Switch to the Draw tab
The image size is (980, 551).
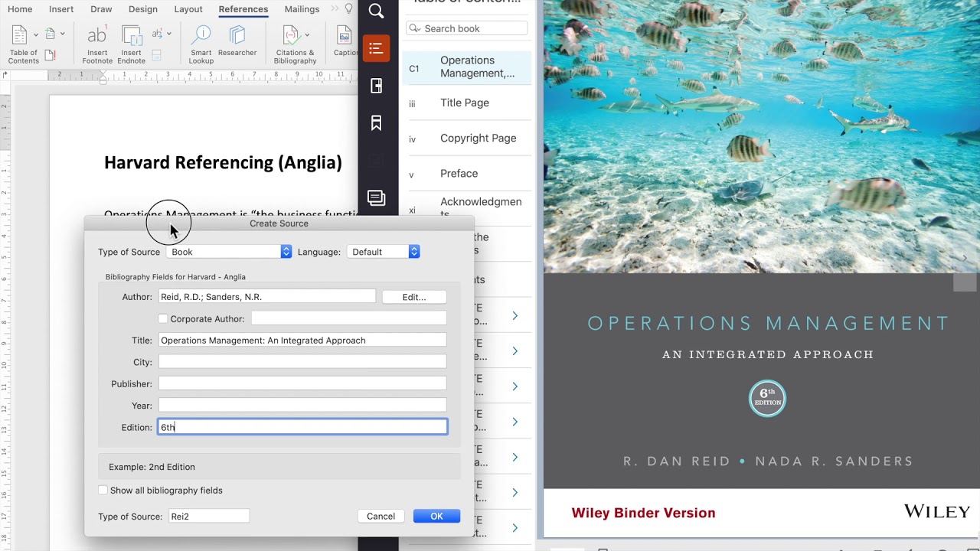[x=101, y=9]
